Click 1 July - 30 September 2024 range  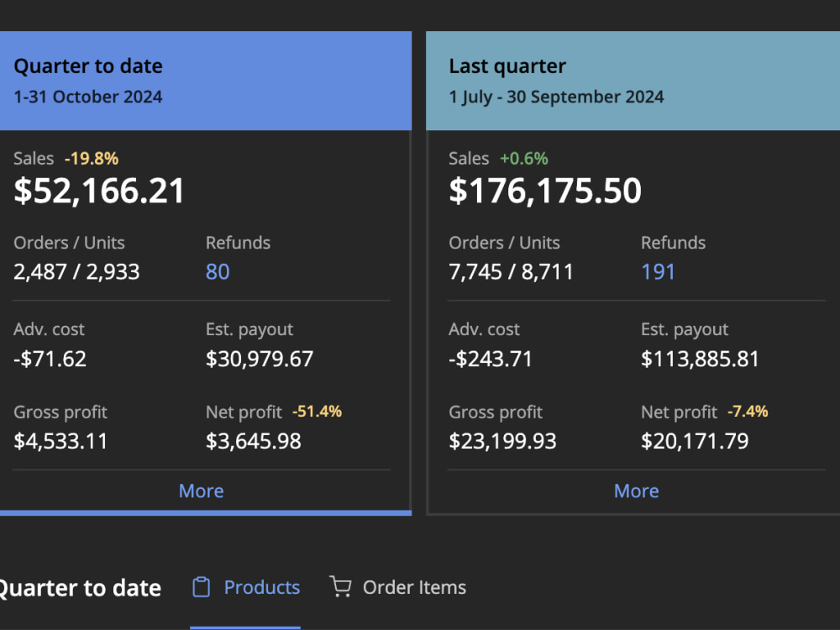556,97
